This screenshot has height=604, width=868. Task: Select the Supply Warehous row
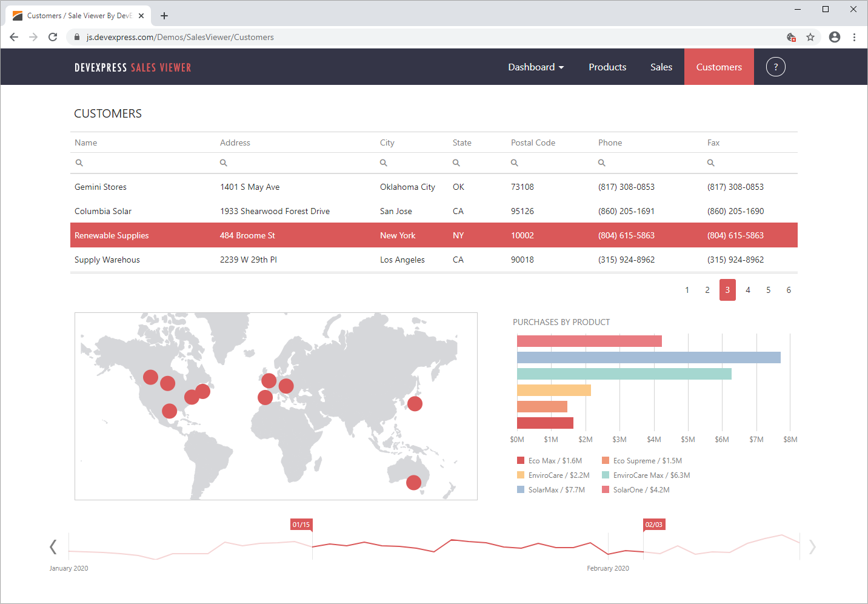click(x=434, y=260)
